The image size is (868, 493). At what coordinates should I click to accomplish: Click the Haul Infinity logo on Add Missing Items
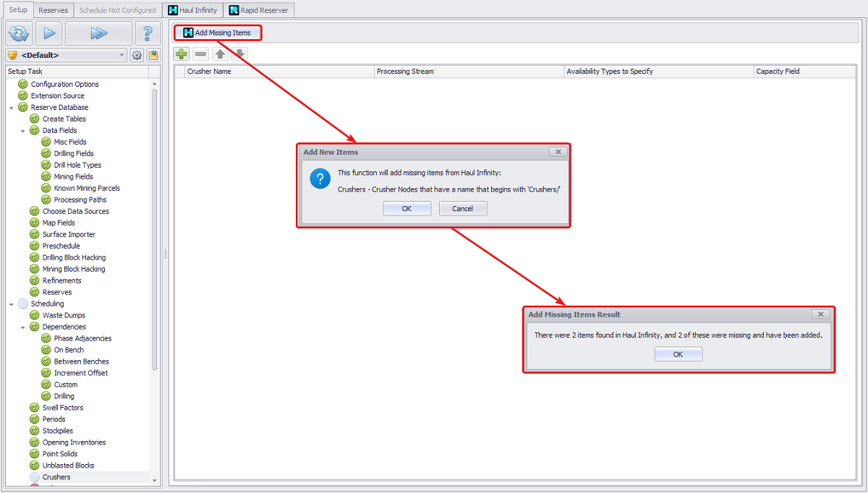(188, 33)
